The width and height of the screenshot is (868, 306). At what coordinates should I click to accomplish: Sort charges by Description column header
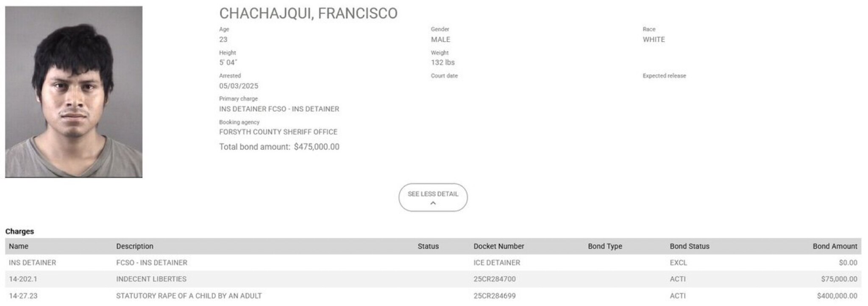click(135, 246)
